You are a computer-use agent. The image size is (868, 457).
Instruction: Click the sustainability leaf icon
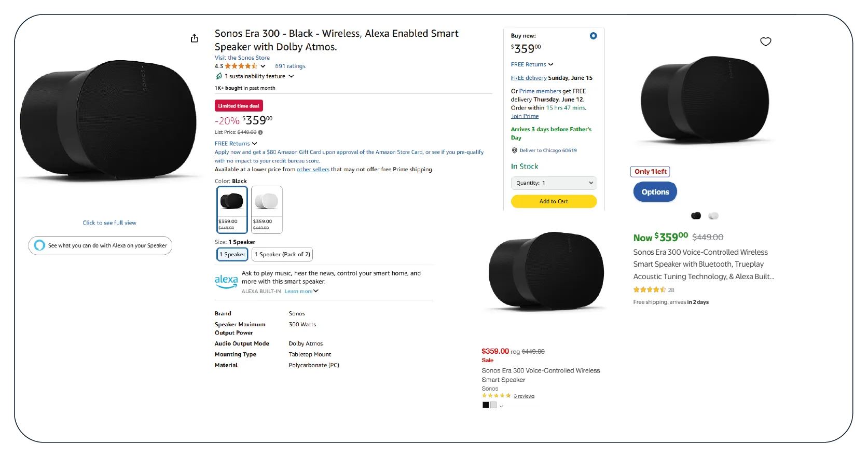pos(219,76)
